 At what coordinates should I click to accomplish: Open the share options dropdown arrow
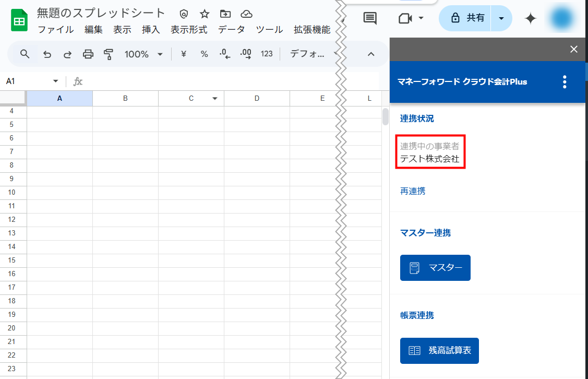coord(501,18)
